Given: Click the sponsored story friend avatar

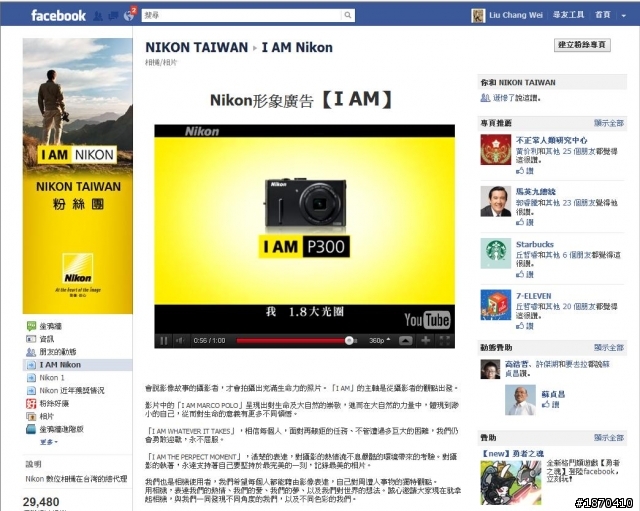Looking at the screenshot, I should point(490,369).
